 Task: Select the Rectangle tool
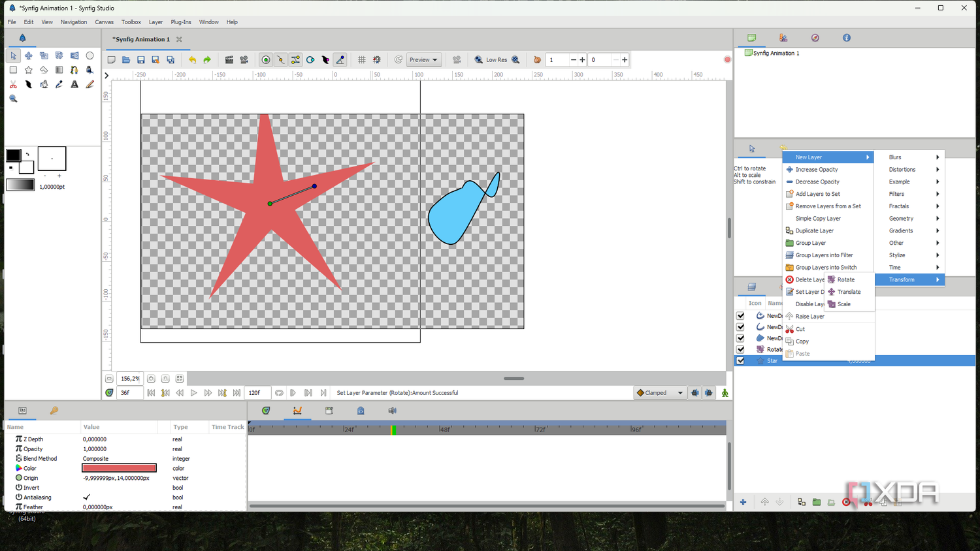(x=13, y=70)
